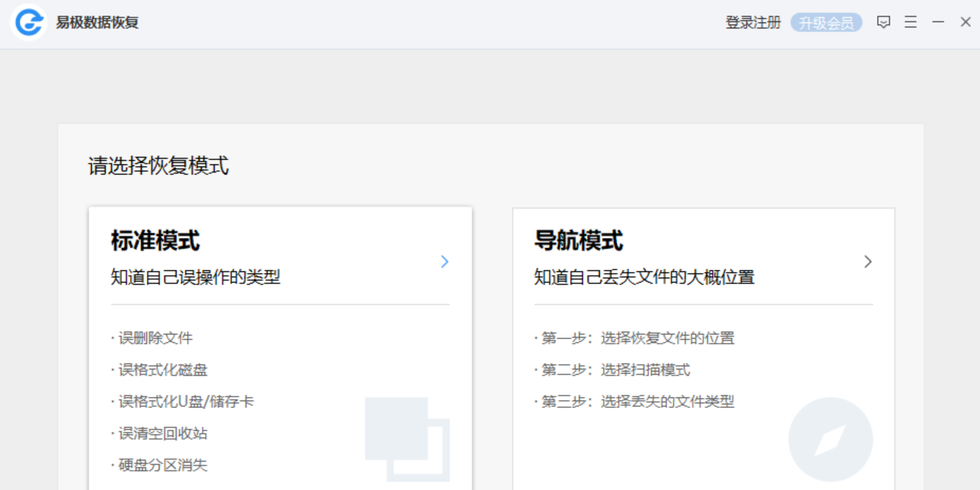Viewport: 980px width, 490px height.
Task: Select the 导航模式 heading
Action: click(x=579, y=241)
